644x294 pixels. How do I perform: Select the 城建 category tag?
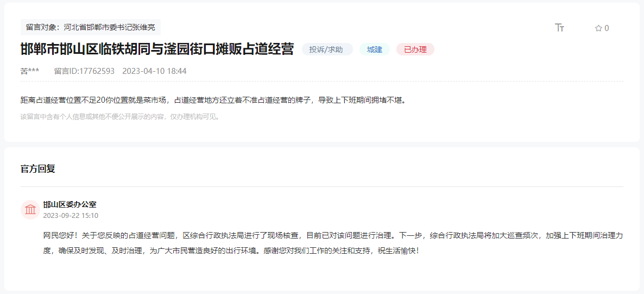[x=375, y=50]
